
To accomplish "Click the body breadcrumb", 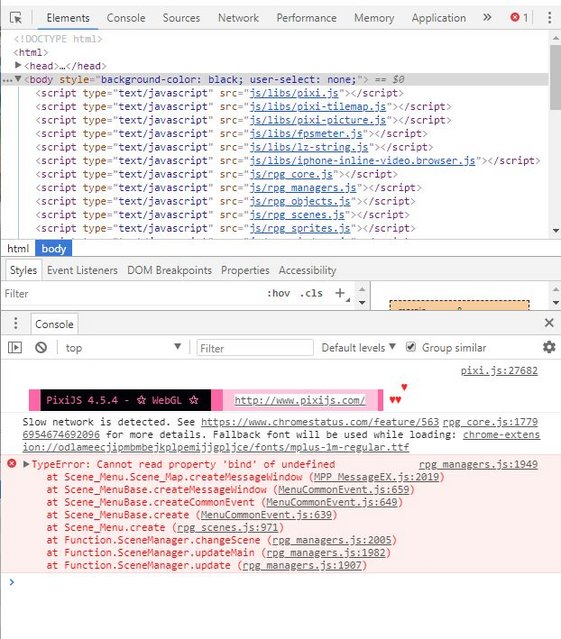I will coord(54,249).
